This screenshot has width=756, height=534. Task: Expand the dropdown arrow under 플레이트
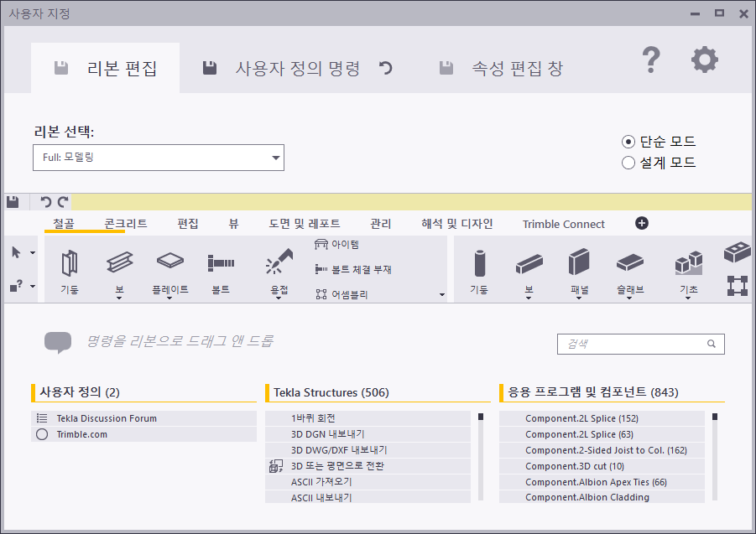[x=170, y=298]
